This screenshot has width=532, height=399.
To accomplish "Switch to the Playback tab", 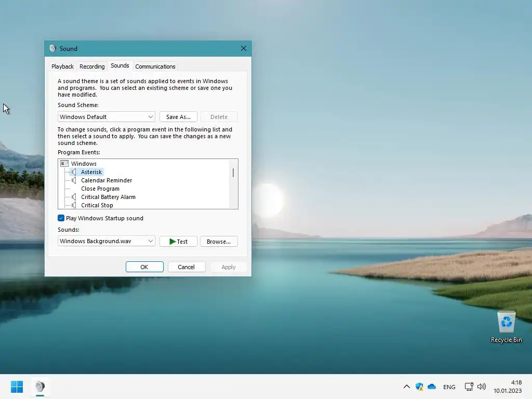I will 62,66.
